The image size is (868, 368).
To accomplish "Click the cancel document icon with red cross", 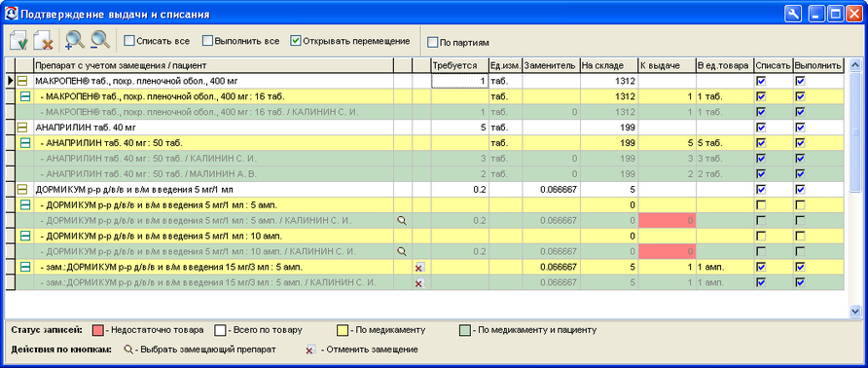I will point(43,41).
